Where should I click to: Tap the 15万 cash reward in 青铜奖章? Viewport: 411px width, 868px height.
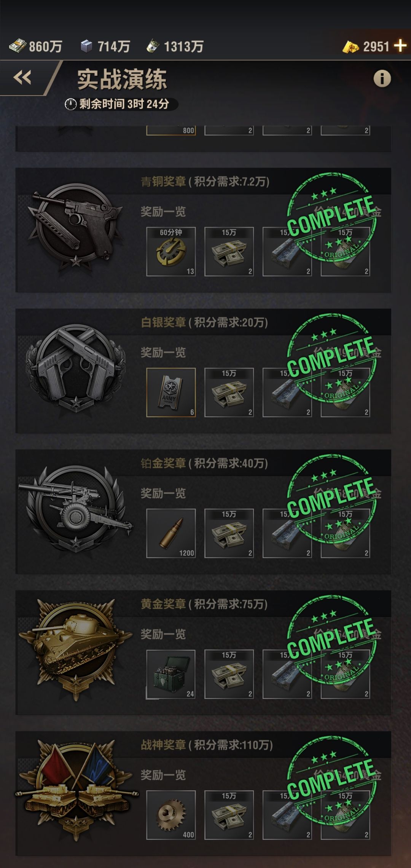coord(229,252)
